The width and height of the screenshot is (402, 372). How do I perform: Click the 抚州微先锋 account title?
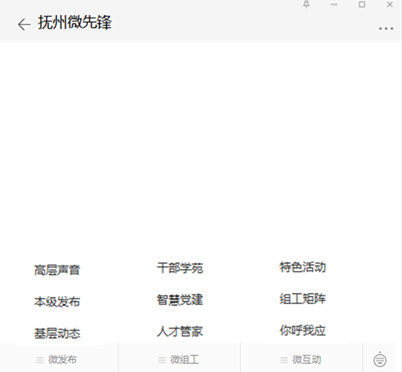pyautogui.click(x=75, y=23)
